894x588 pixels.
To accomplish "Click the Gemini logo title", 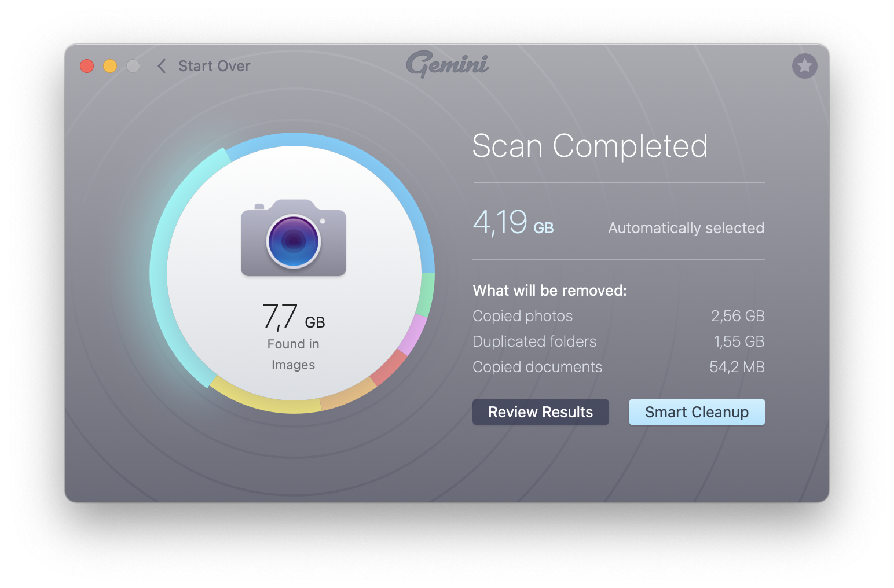I will (447, 64).
